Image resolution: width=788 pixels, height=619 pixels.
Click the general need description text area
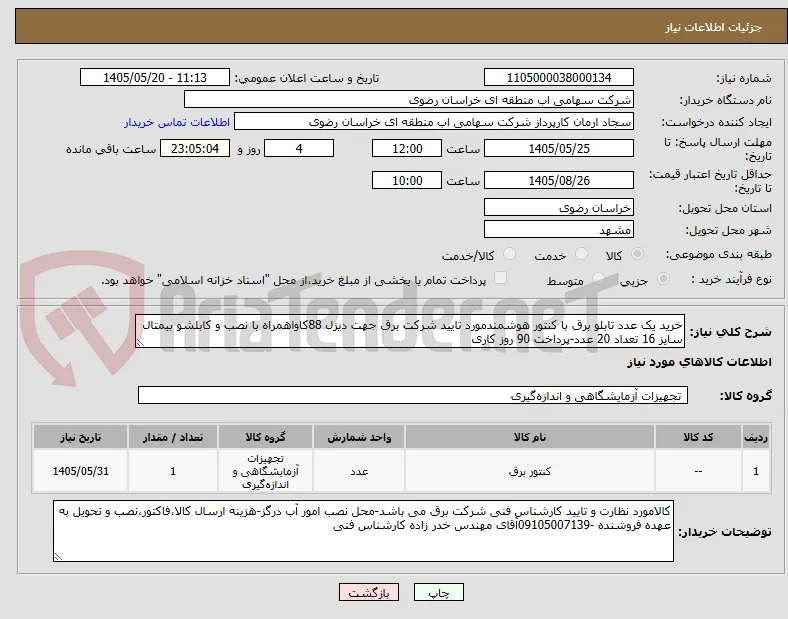[x=410, y=332]
